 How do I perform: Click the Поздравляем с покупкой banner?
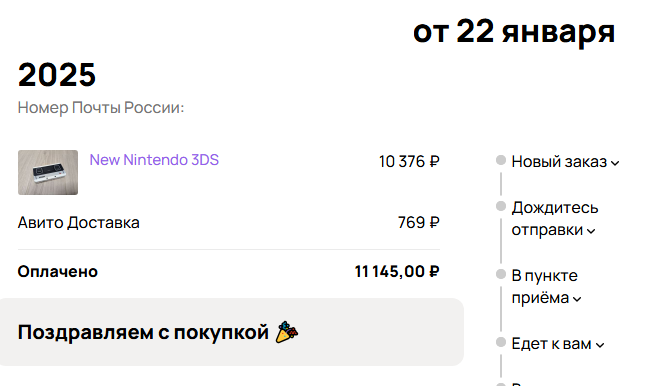[231, 332]
